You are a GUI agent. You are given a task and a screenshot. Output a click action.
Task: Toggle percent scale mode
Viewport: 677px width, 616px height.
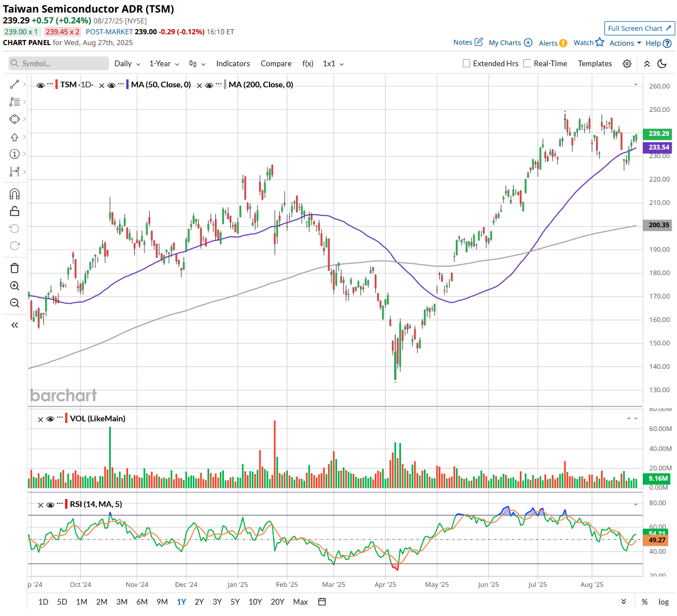point(644,602)
